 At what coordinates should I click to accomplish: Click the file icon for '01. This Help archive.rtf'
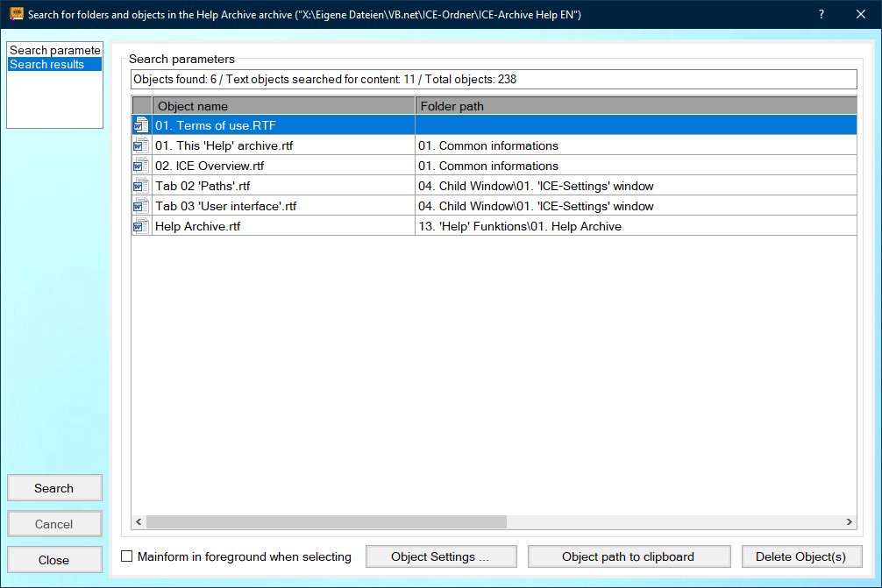tap(141, 145)
